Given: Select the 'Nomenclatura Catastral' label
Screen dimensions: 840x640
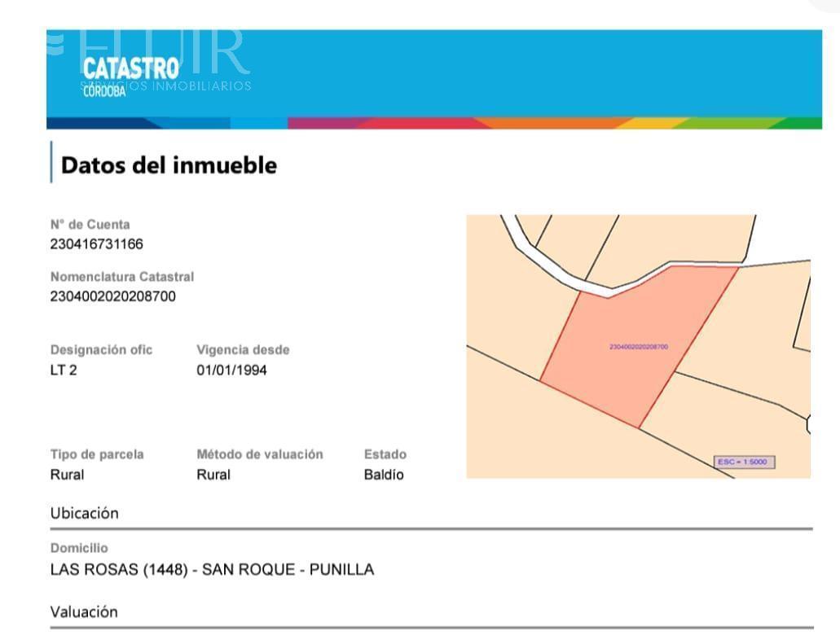Looking at the screenshot, I should click(122, 277).
